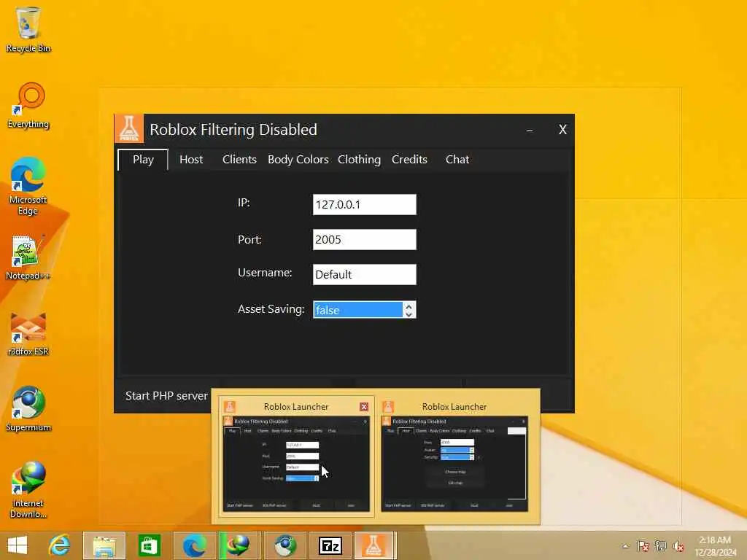Switch to the Play tab
The width and height of the screenshot is (747, 560).
point(143,160)
